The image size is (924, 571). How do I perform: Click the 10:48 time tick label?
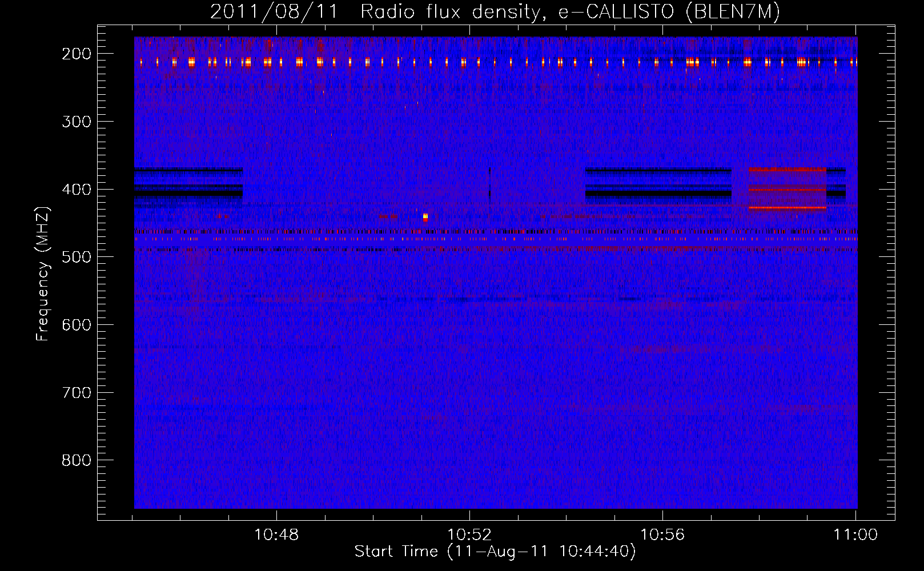tap(276, 535)
